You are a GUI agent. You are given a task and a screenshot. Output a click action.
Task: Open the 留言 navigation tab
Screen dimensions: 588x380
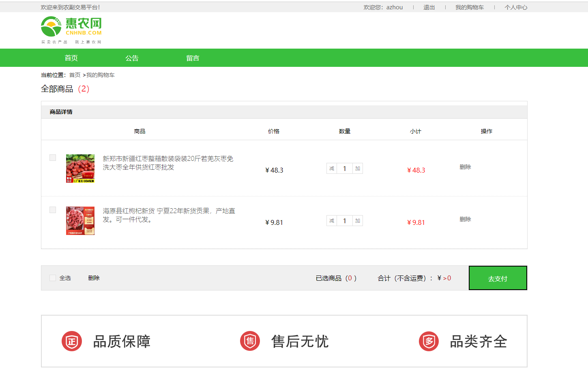pos(193,58)
